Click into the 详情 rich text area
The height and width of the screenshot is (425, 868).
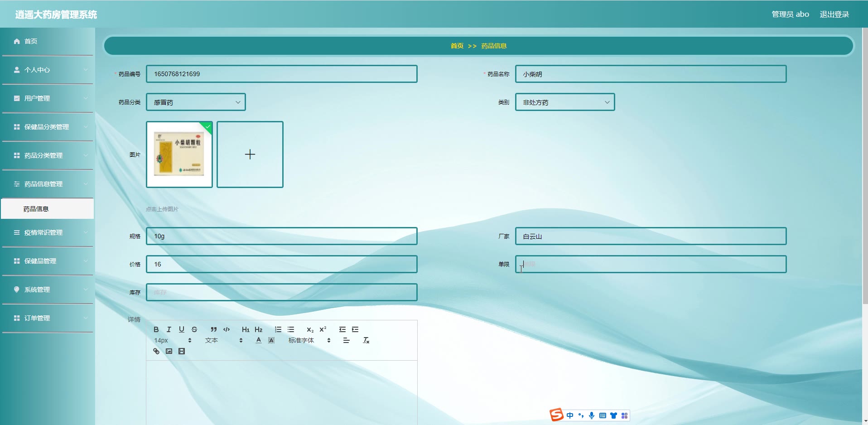281,392
